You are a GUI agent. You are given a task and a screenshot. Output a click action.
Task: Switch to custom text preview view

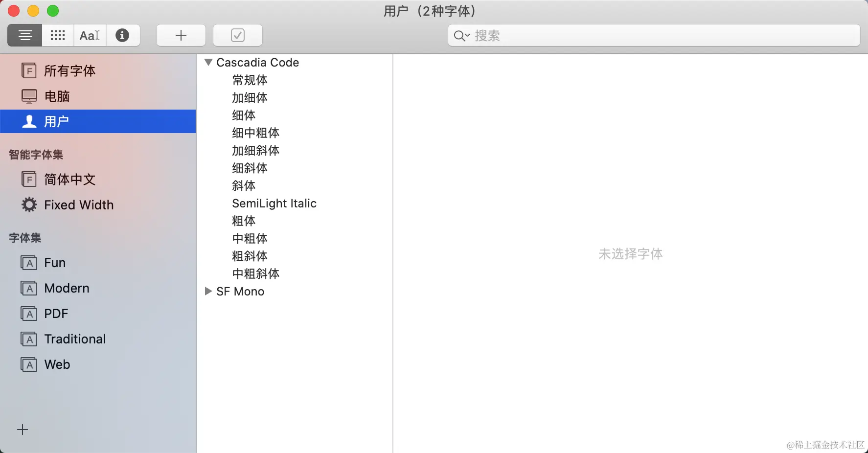[90, 35]
